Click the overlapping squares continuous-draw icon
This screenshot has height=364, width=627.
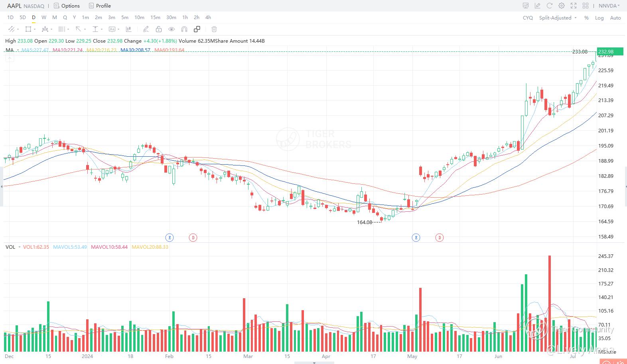coord(197,29)
